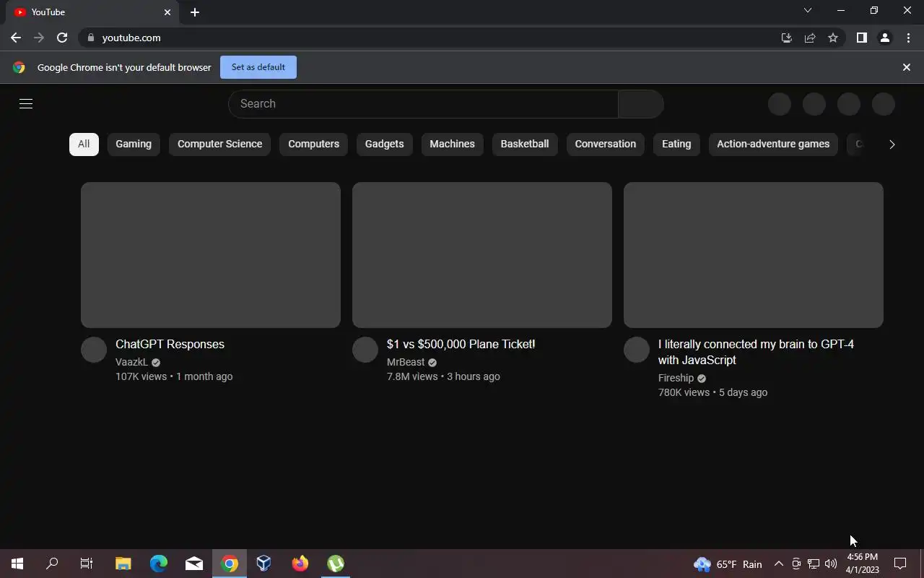Image resolution: width=924 pixels, height=578 pixels.
Task: Open uTorrent from the taskbar
Action: (x=336, y=564)
